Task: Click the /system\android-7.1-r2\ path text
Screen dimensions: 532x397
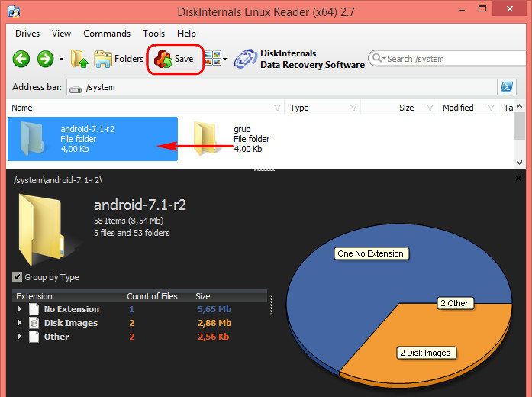Action: click(x=58, y=180)
